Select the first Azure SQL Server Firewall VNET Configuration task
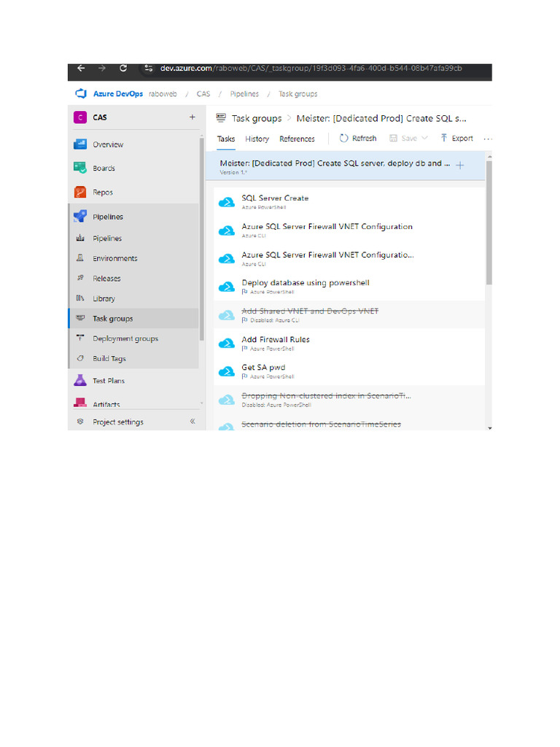The height and width of the screenshot is (747, 560). (x=349, y=230)
